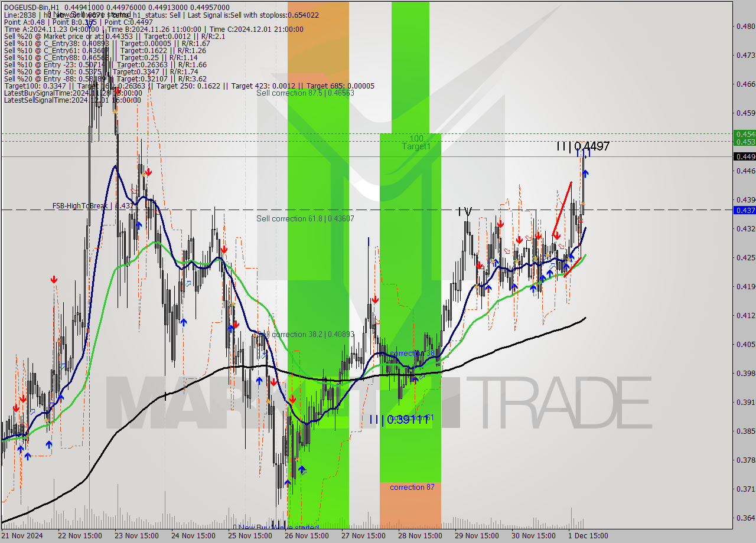Select the 0.466 price axis label
The image size is (756, 543).
[745, 84]
